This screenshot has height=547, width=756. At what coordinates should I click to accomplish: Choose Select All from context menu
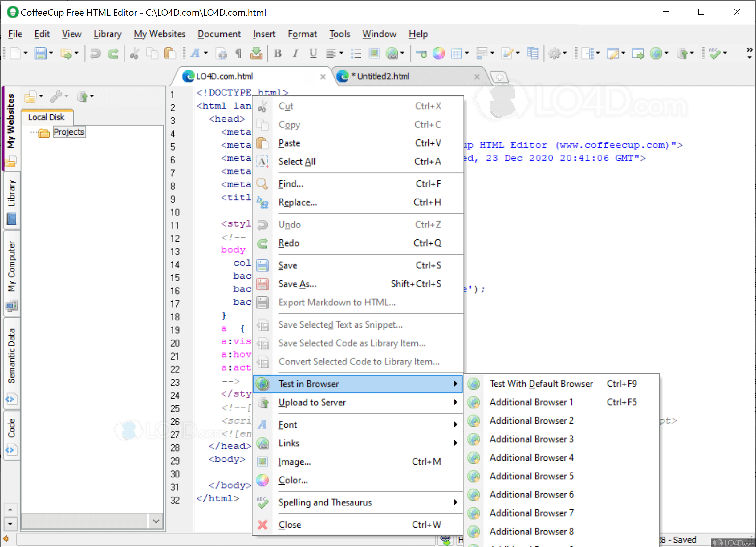coord(358,162)
